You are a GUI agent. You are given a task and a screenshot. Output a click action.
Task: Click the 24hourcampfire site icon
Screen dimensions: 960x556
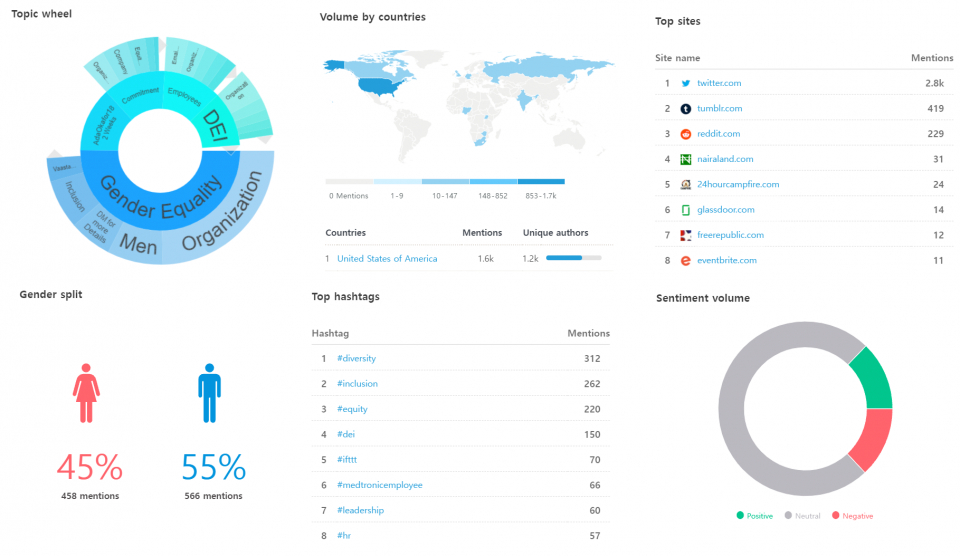pyautogui.click(x=686, y=184)
